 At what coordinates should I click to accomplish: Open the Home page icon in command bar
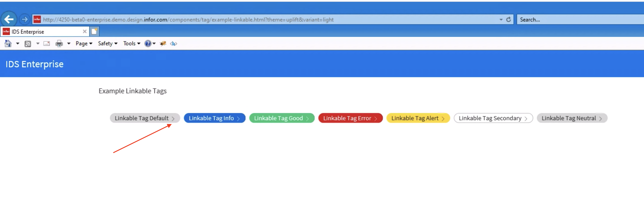(8, 44)
